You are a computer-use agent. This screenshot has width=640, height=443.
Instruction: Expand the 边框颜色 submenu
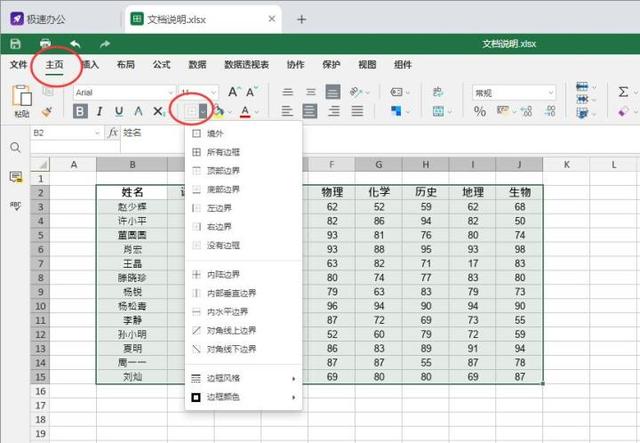(244, 397)
